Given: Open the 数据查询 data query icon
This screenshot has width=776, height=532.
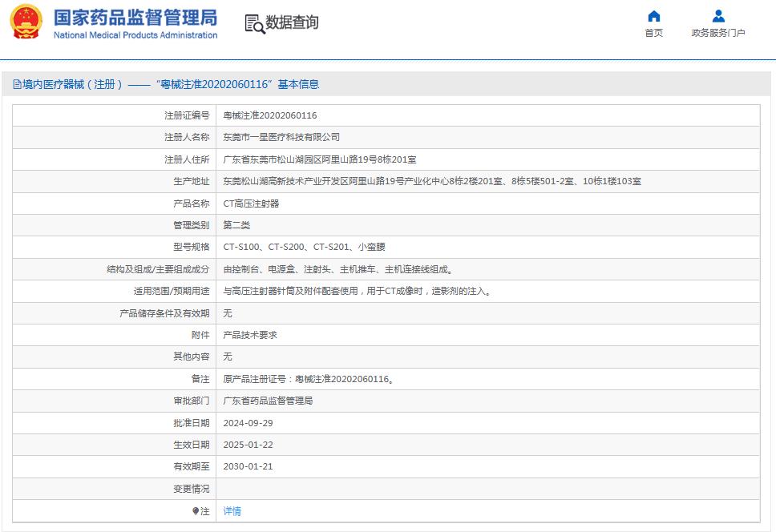Looking at the screenshot, I should [254, 22].
